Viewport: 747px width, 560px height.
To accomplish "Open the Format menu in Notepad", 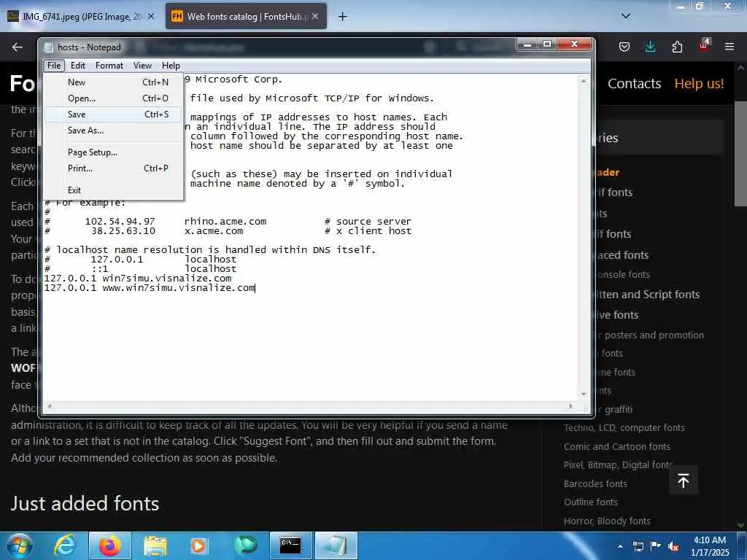I will click(x=109, y=66).
